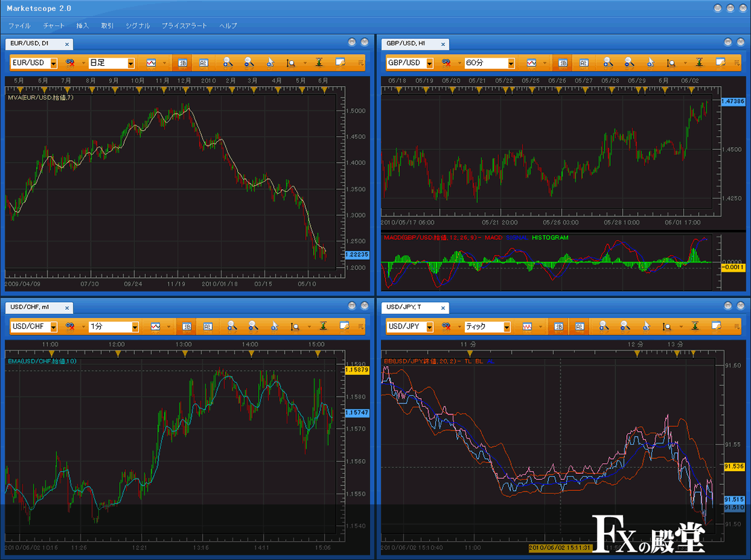Open the ティック timeframe dropdown
751x560 pixels.
(x=507, y=327)
